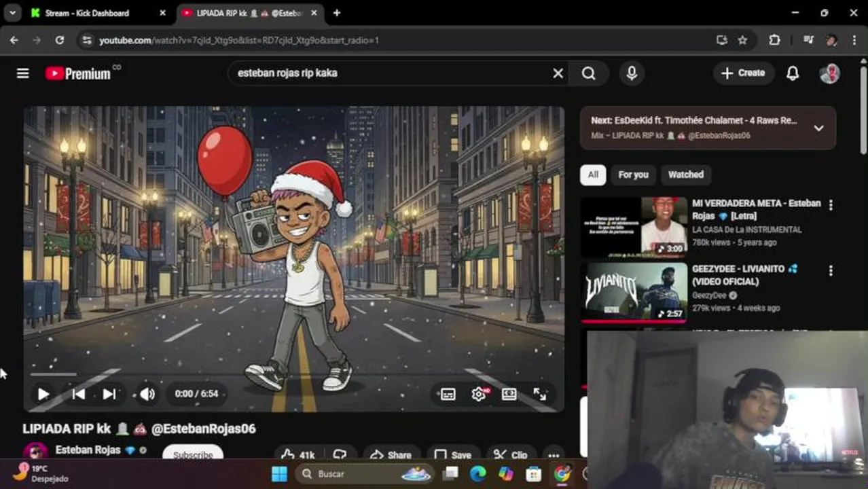Viewport: 868px width, 489px height.
Task: Dislike the video
Action: [x=340, y=455]
